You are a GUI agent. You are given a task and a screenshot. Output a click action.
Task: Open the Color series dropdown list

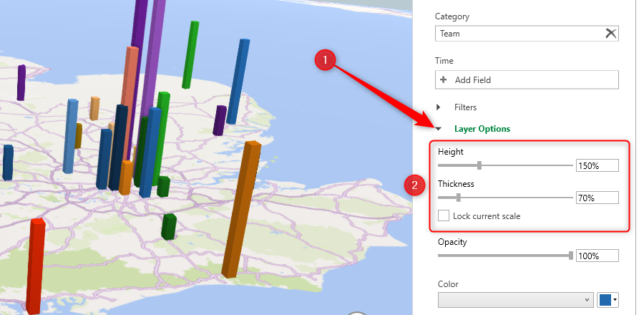click(515, 299)
